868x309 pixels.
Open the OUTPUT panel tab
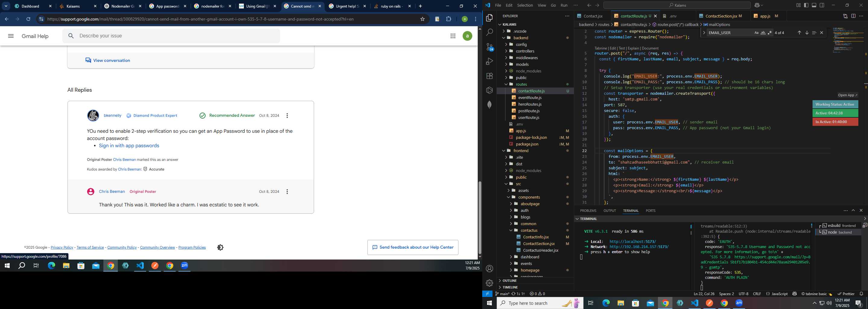609,211
